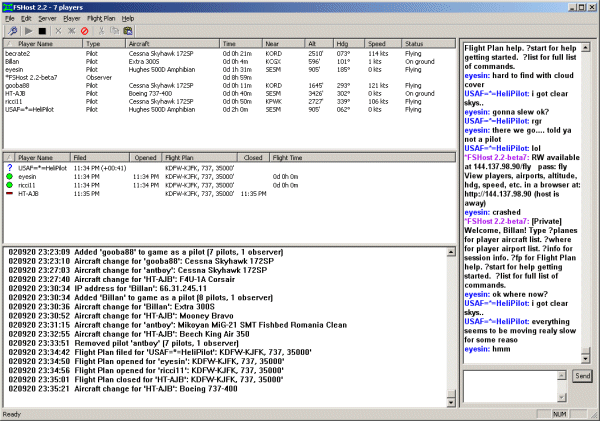Sort players list by Status column
Image resolution: width=600 pixels, height=421 pixels.
click(x=429, y=44)
